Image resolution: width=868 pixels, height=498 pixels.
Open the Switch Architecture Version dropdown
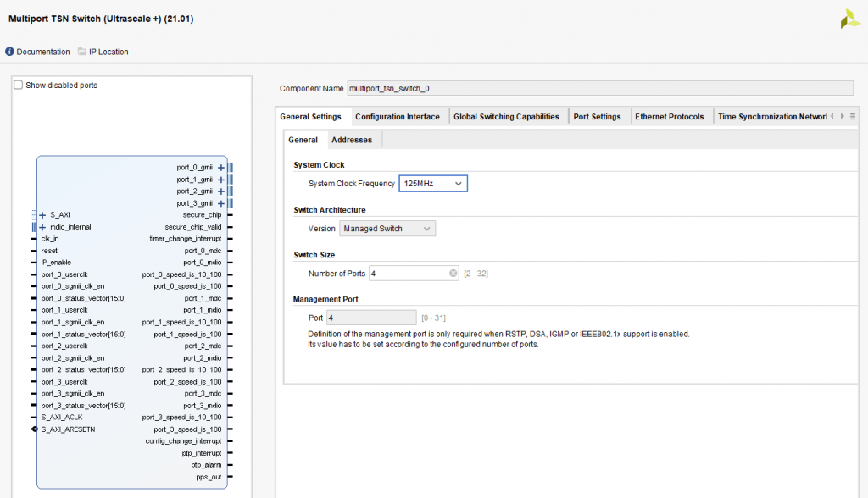tap(387, 229)
